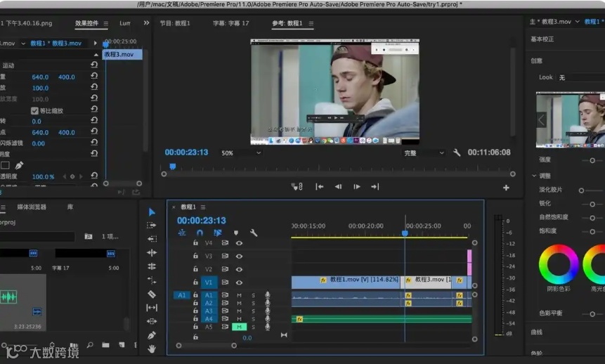The width and height of the screenshot is (605, 364).
Task: Reset the 运动 effect parameters
Action: tap(94, 65)
